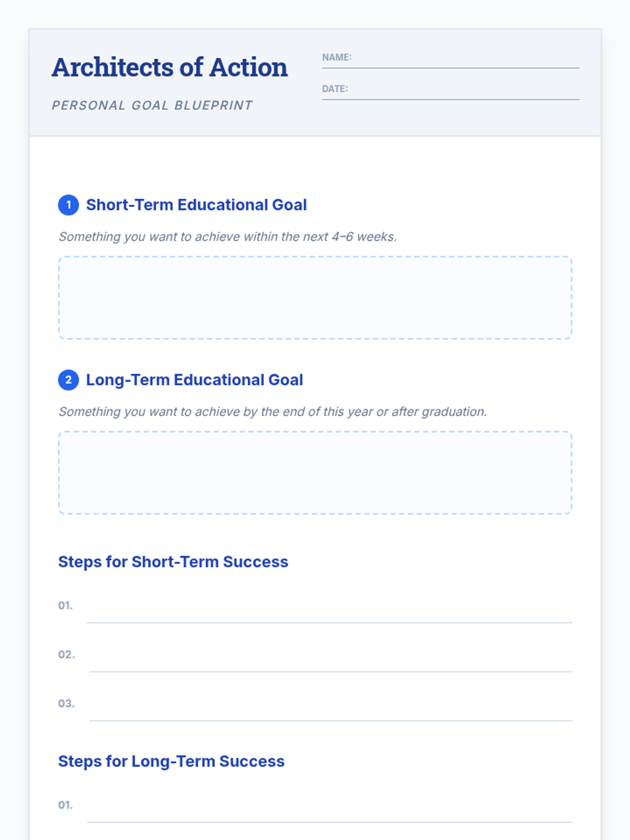Click the number 1 circle badge
This screenshot has width=630, height=840.
(x=68, y=205)
